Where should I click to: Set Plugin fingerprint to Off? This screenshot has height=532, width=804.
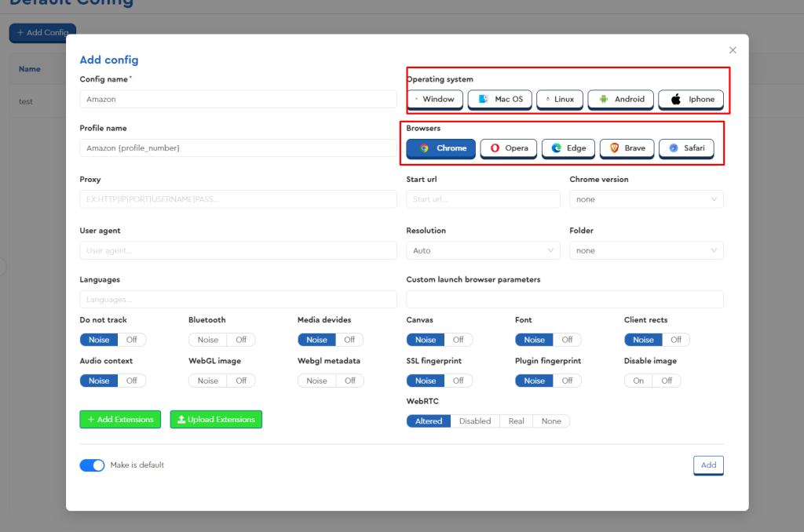click(x=567, y=381)
